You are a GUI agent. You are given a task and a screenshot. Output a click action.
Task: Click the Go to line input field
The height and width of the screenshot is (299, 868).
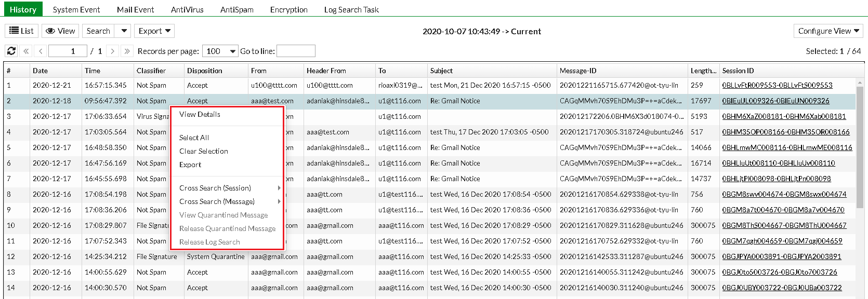296,51
